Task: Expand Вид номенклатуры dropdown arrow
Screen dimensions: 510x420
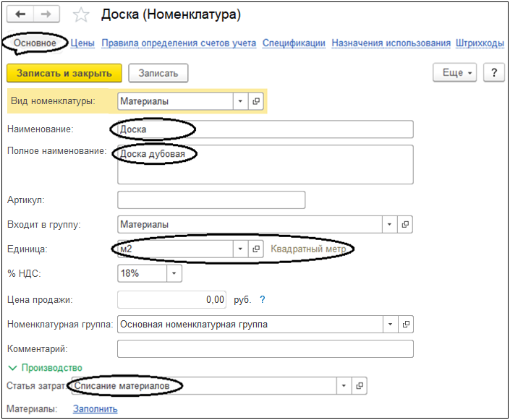Action: point(241,101)
